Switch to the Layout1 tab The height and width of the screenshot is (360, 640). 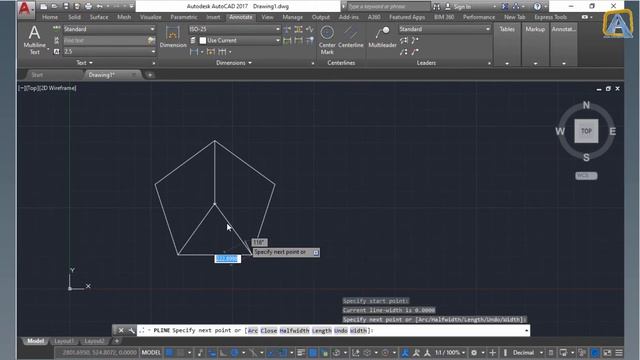64,341
